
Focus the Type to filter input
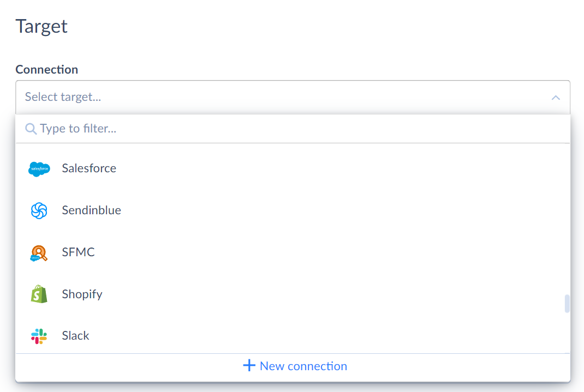click(293, 129)
